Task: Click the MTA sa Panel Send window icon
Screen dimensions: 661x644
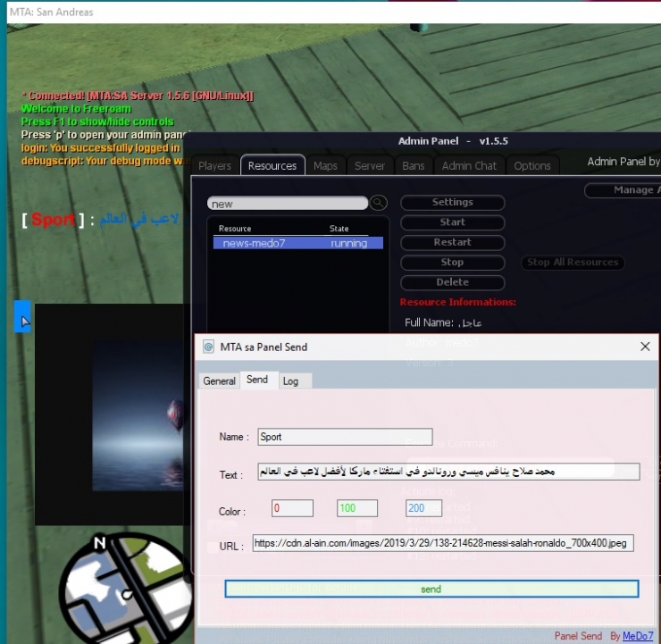Action: pyautogui.click(x=208, y=347)
